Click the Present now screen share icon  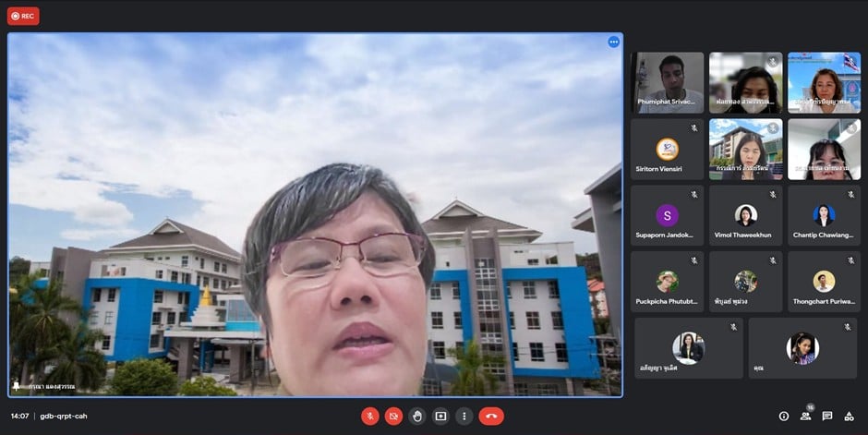(x=440, y=416)
